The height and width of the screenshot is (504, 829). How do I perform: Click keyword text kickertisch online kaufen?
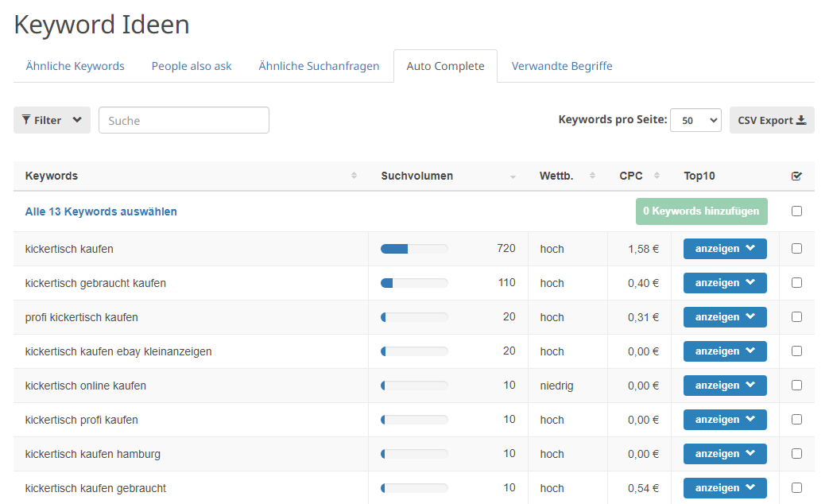[x=86, y=386]
